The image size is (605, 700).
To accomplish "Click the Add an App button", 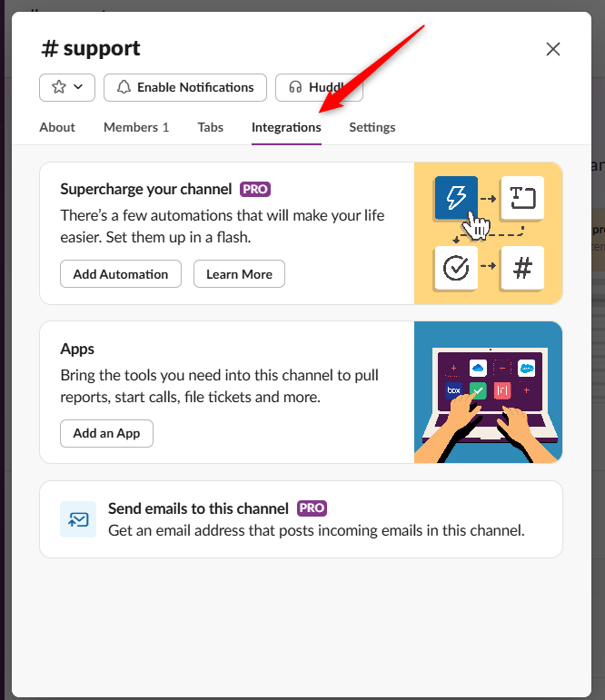I will click(106, 433).
